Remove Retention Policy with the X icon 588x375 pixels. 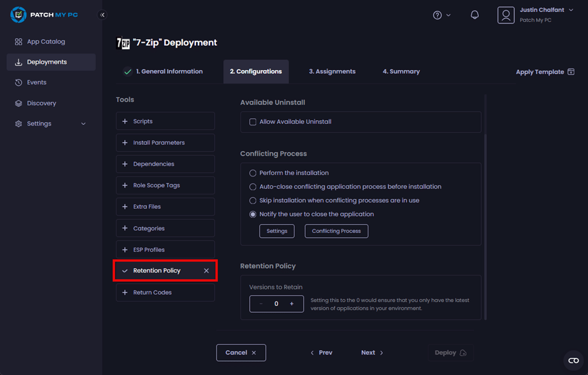(206, 271)
